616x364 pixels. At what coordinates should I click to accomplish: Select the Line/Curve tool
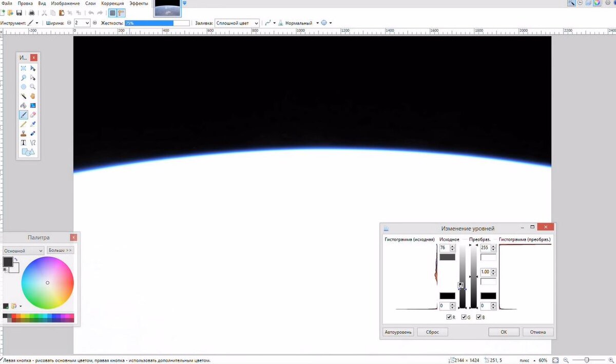click(33, 143)
